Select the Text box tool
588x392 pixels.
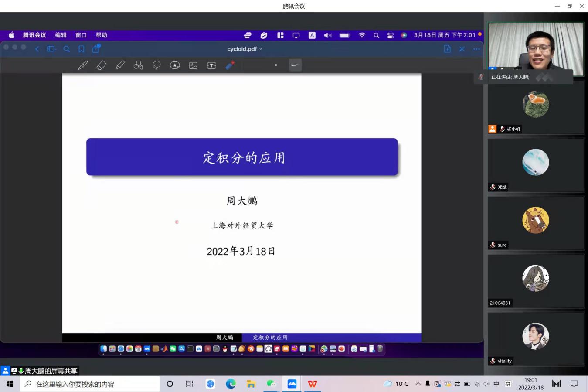point(211,65)
